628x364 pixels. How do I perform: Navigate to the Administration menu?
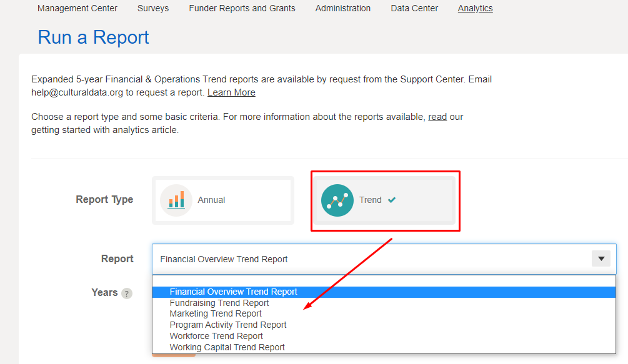343,8
